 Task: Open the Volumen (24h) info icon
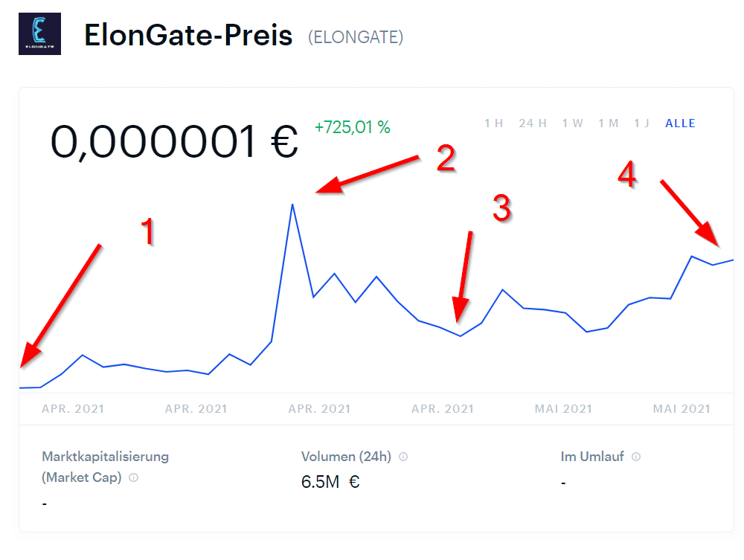pos(403,457)
